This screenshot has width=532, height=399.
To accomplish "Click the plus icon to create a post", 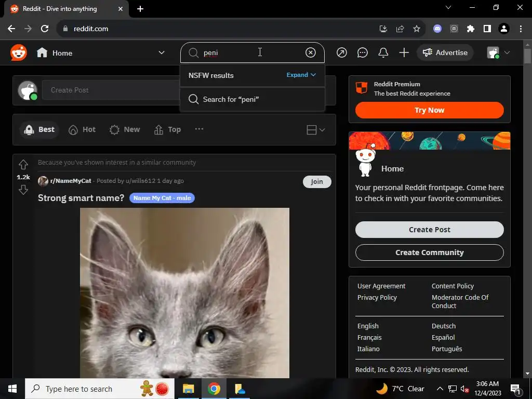I will pos(404,52).
